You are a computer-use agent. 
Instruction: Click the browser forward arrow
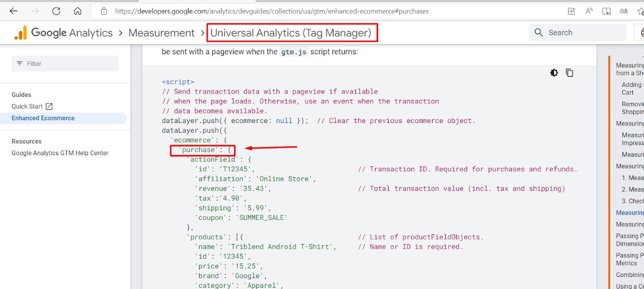click(35, 11)
